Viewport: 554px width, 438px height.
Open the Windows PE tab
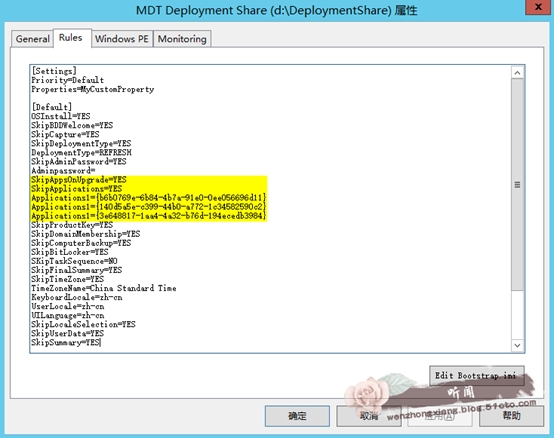pyautogui.click(x=122, y=39)
